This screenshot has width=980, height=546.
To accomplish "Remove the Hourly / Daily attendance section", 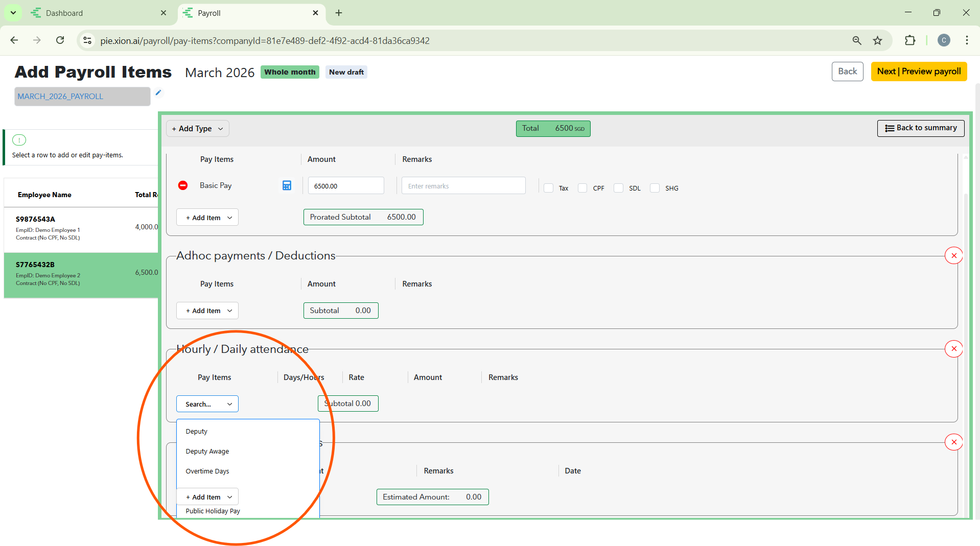I will pyautogui.click(x=953, y=349).
